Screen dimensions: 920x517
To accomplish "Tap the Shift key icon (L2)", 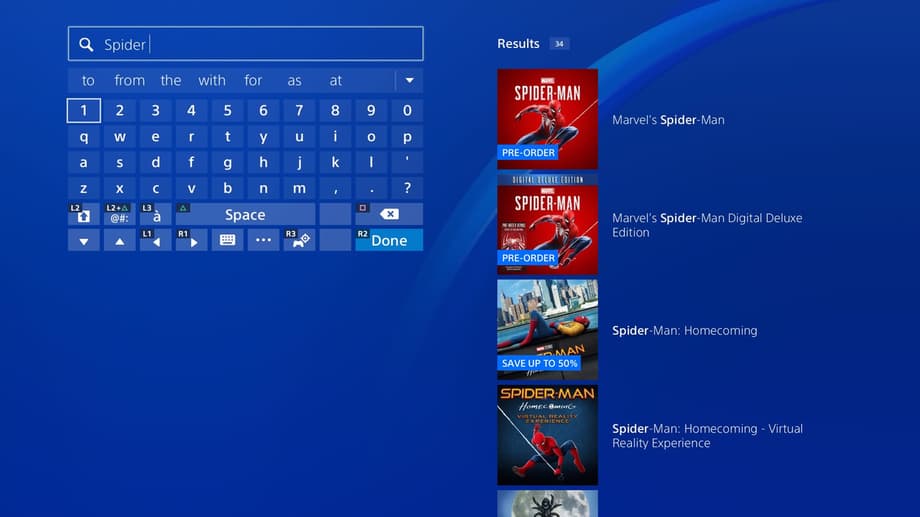I will click(x=83, y=214).
